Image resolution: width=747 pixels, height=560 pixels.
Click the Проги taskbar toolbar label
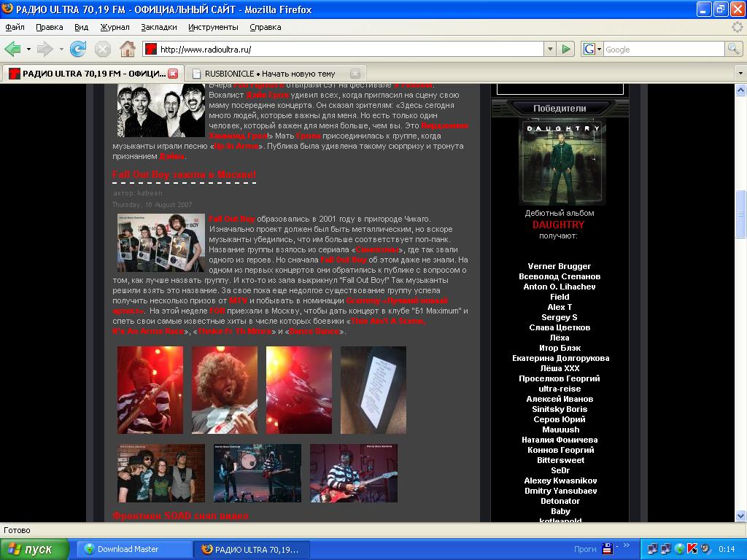pyautogui.click(x=584, y=549)
